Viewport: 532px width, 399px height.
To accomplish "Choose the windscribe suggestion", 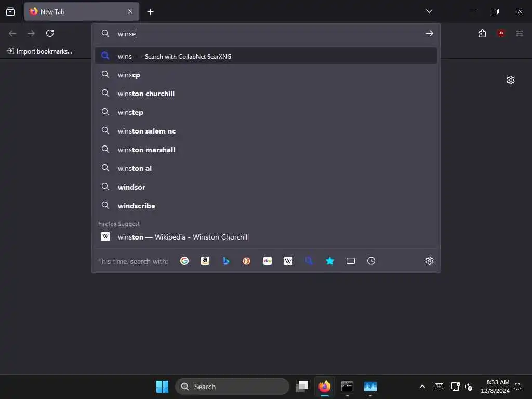I will [266, 206].
